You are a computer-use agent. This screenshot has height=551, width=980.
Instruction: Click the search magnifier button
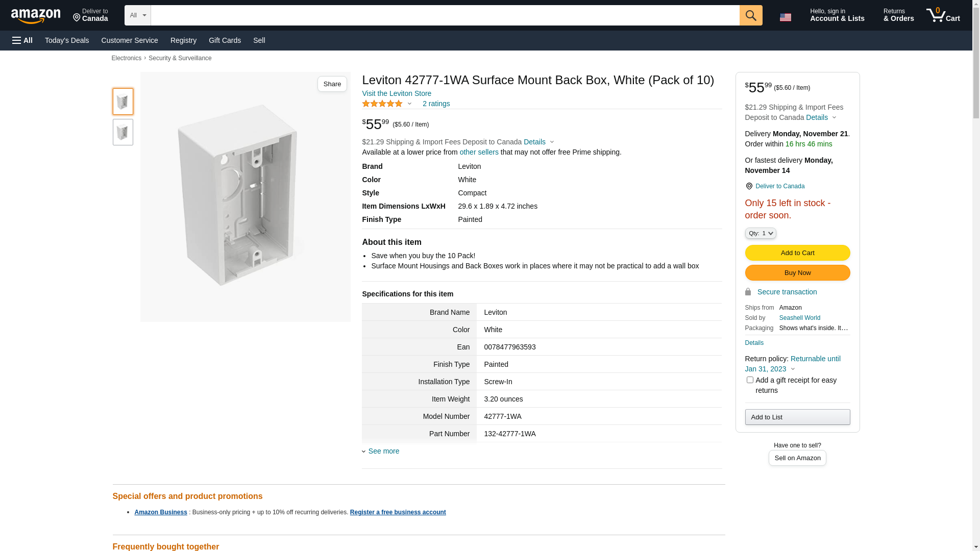pos(750,15)
